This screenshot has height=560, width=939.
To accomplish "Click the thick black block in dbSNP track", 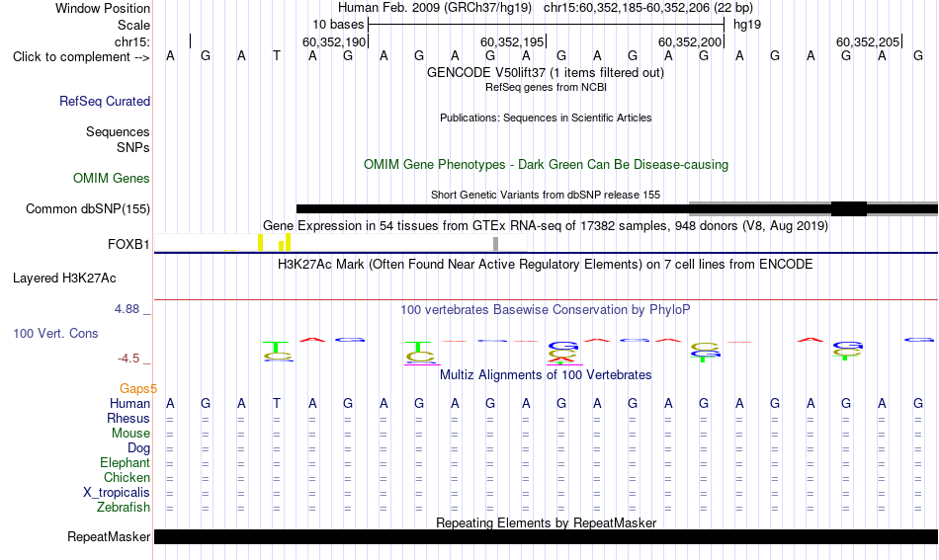I will coord(849,208).
